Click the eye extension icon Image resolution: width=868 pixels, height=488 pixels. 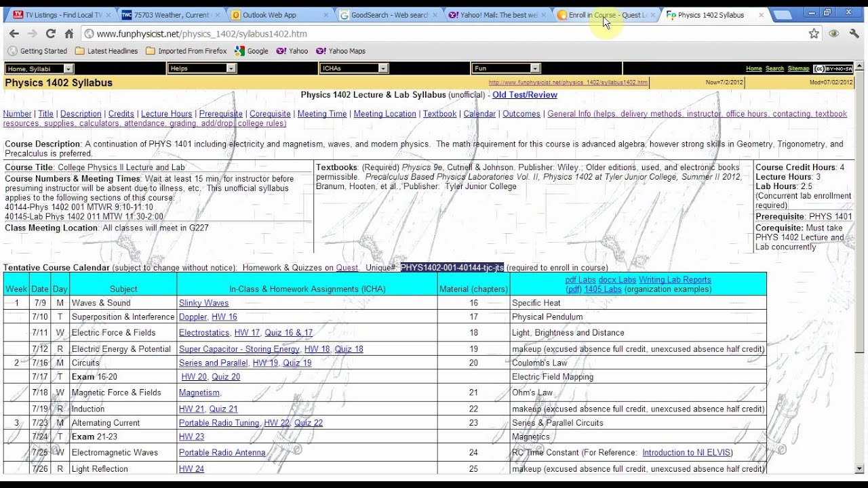point(834,33)
